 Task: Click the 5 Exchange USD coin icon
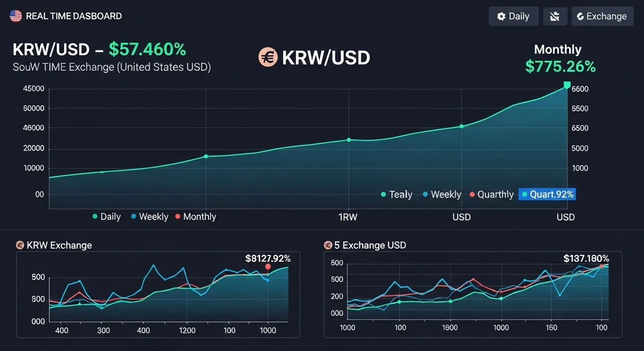328,245
